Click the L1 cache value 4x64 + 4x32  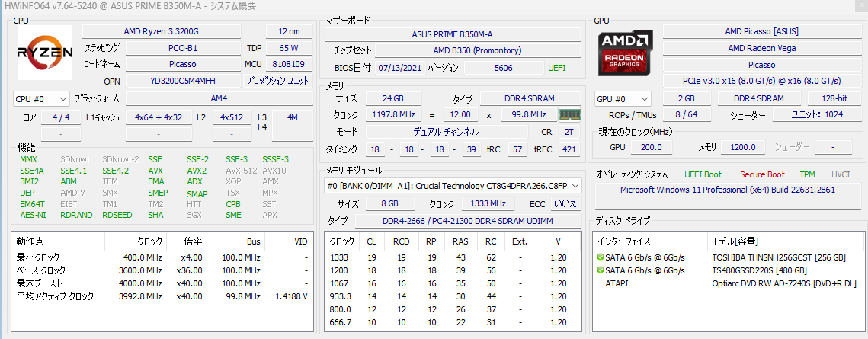159,117
